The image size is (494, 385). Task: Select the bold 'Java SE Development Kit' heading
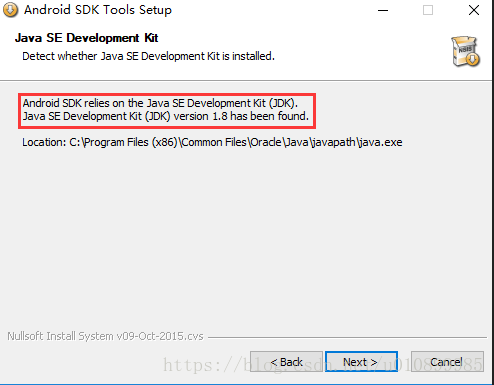[x=86, y=38]
